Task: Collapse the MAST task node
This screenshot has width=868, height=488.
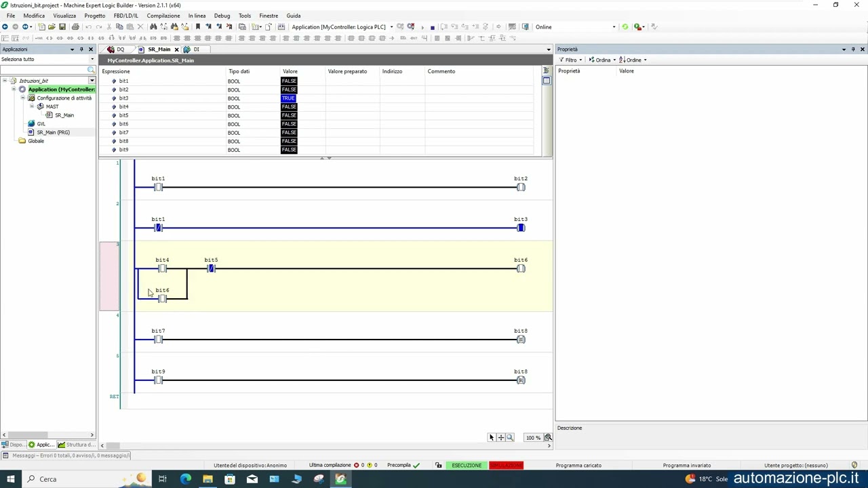Action: coord(31,106)
